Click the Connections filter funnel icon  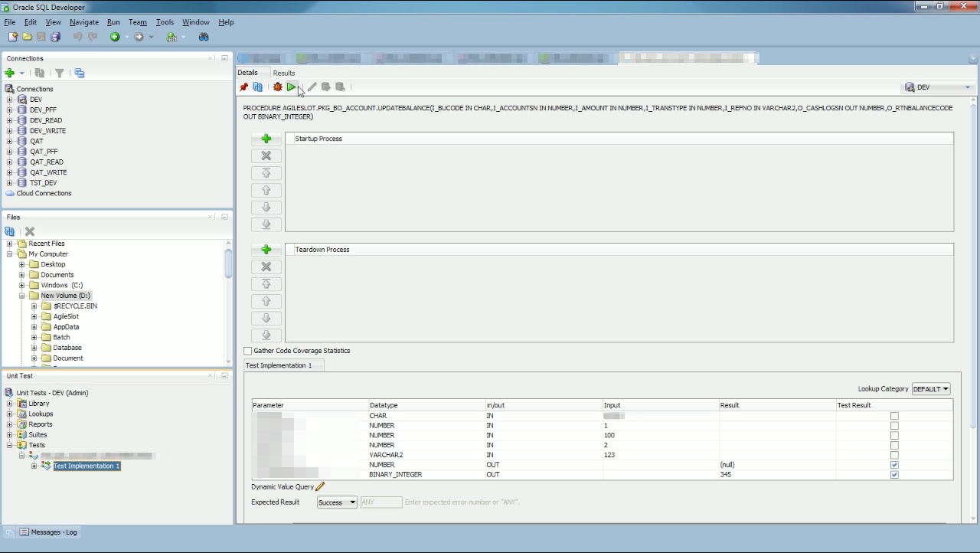tap(60, 73)
